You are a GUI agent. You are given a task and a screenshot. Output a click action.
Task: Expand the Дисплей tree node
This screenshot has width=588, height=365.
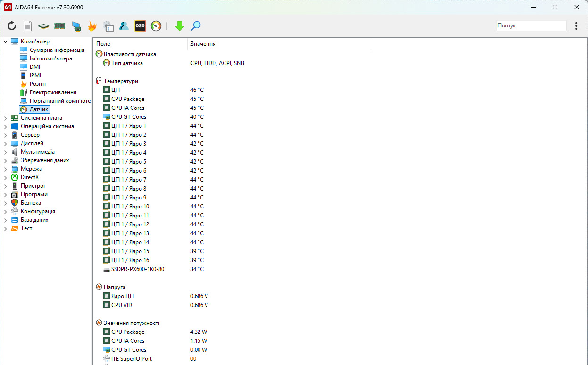point(5,143)
